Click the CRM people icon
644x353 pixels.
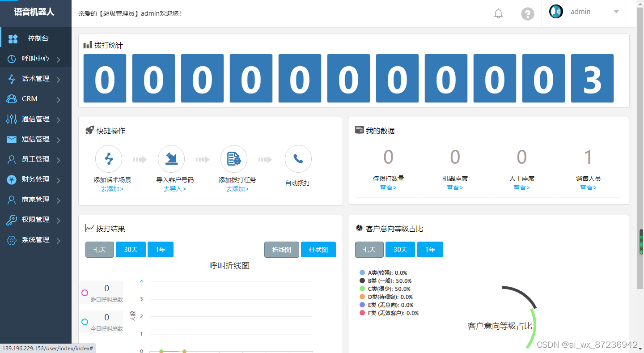pos(12,99)
